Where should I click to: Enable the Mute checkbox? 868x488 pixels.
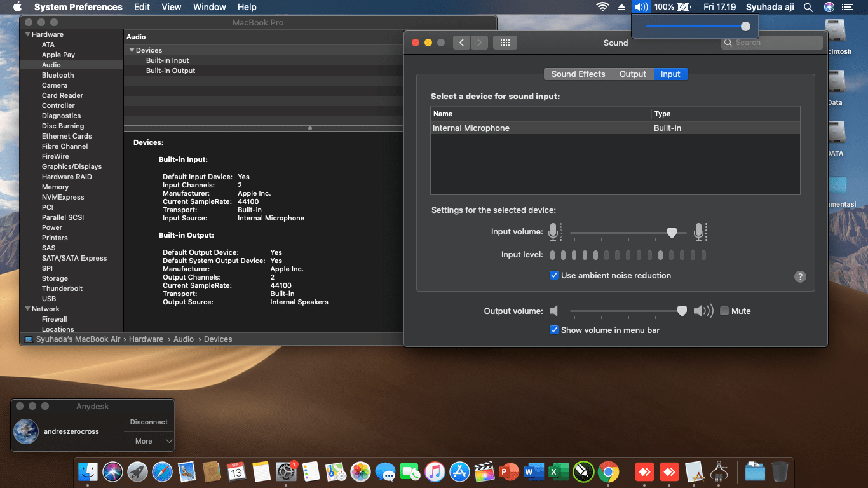pyautogui.click(x=724, y=311)
